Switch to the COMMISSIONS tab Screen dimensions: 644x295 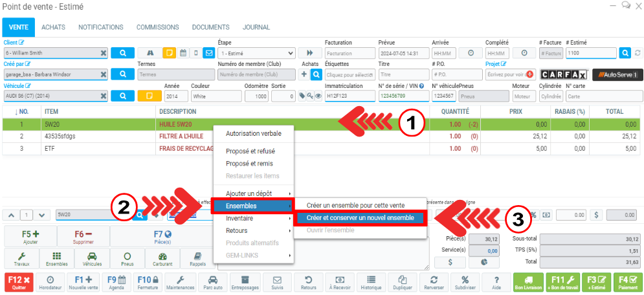157,28
